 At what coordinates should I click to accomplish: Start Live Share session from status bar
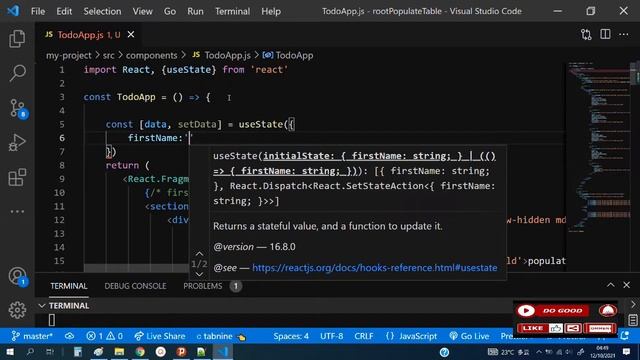click(x=160, y=336)
